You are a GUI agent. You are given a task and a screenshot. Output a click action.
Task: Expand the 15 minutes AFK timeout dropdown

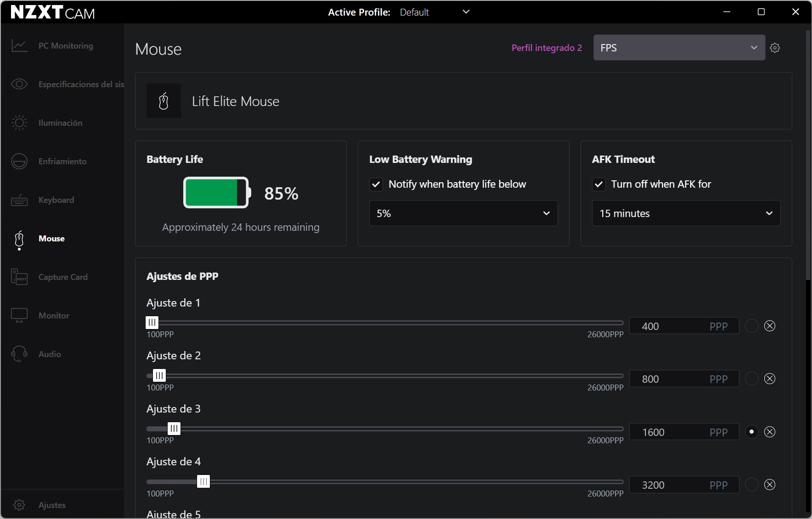(x=686, y=213)
